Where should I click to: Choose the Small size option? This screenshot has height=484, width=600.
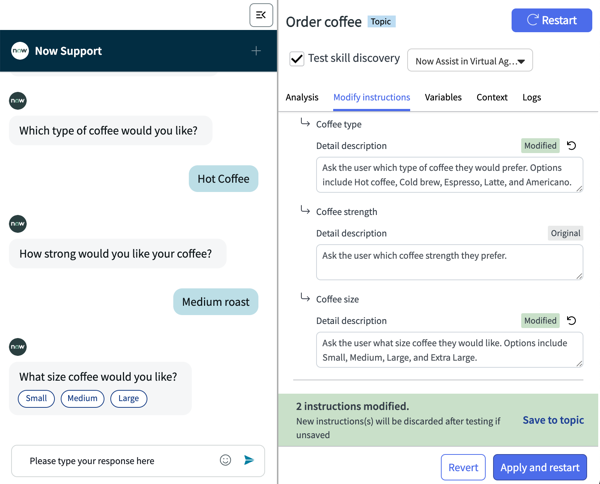[36, 399]
